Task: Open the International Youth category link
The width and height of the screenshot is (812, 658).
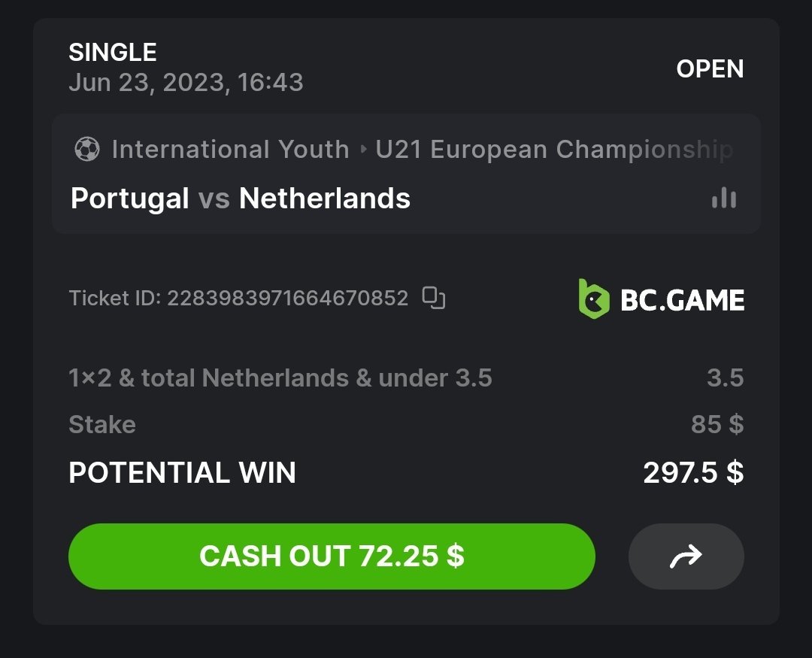Action: click(230, 150)
